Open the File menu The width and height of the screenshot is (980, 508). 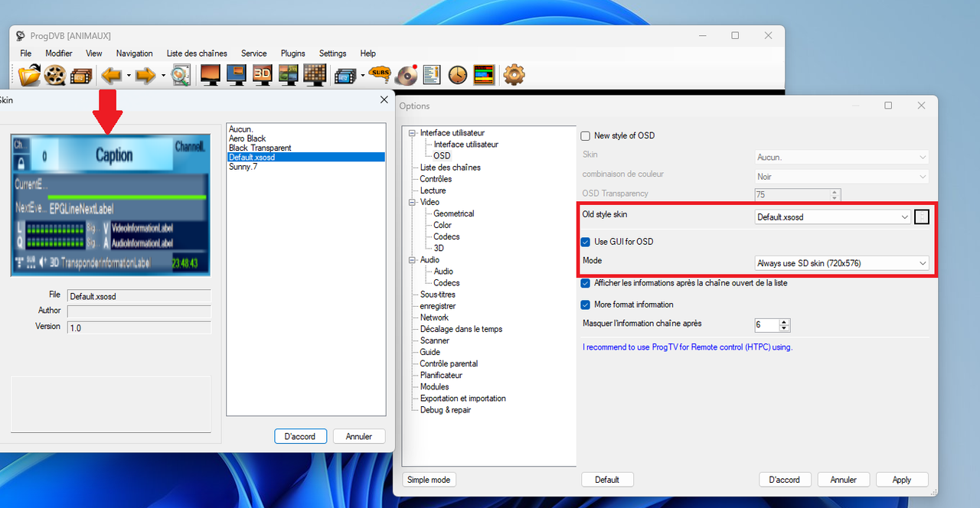tap(26, 54)
